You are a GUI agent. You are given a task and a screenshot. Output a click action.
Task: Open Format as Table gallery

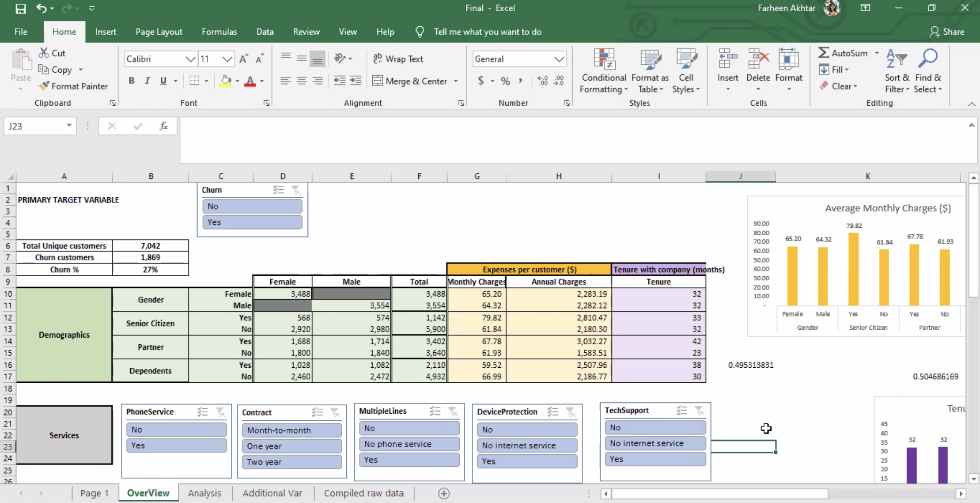[x=650, y=71]
